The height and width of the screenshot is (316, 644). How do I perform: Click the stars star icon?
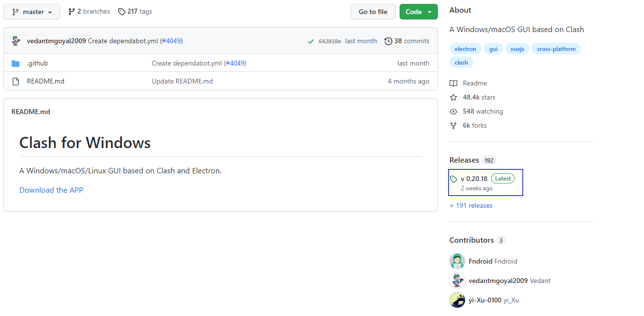tap(453, 98)
